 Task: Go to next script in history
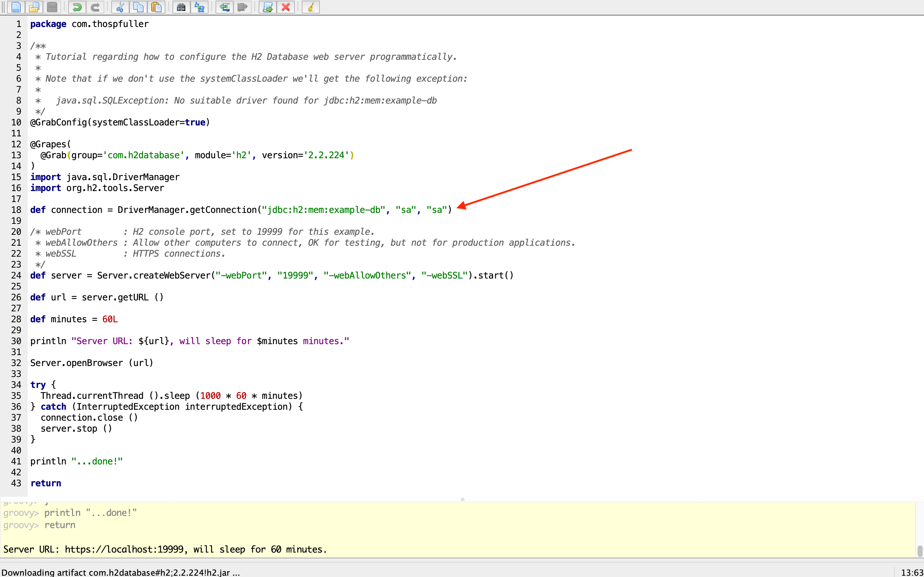(x=242, y=7)
